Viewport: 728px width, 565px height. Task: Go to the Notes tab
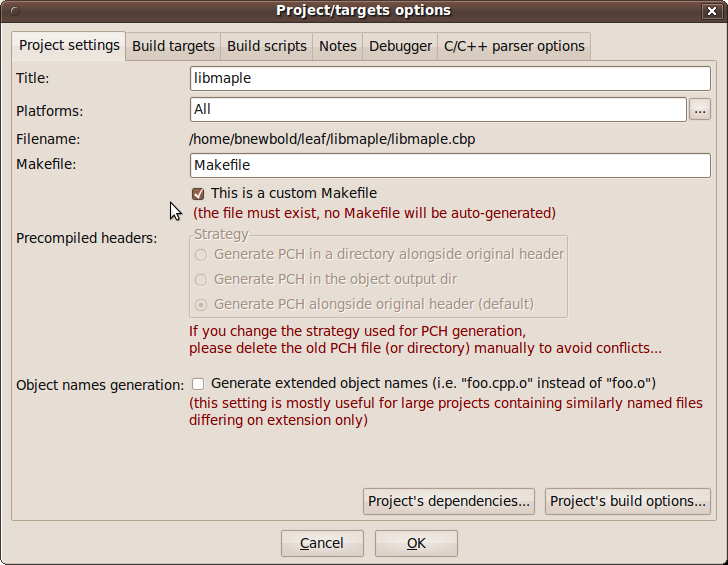[337, 46]
